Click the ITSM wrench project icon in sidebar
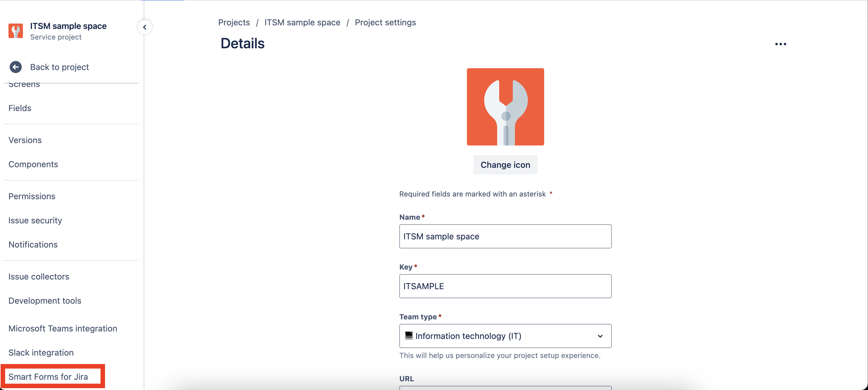The height and width of the screenshot is (390, 868). 15,31
